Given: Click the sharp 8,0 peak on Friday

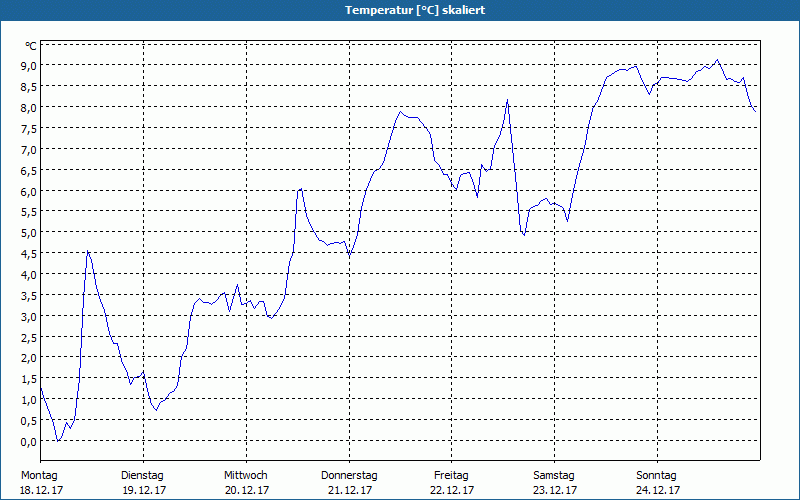Looking at the screenshot, I should pyautogui.click(x=508, y=99).
